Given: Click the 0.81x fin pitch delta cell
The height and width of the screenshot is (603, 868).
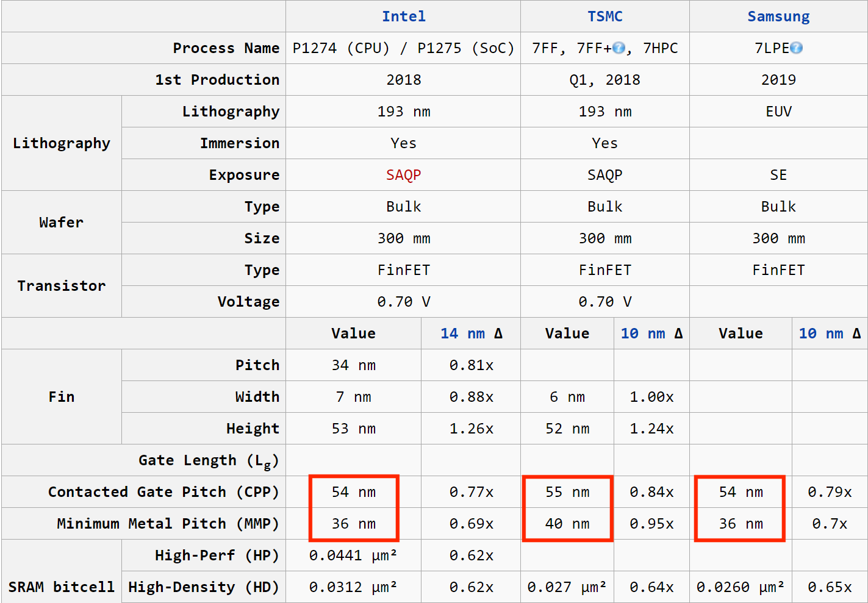Looking at the screenshot, I should 471,365.
